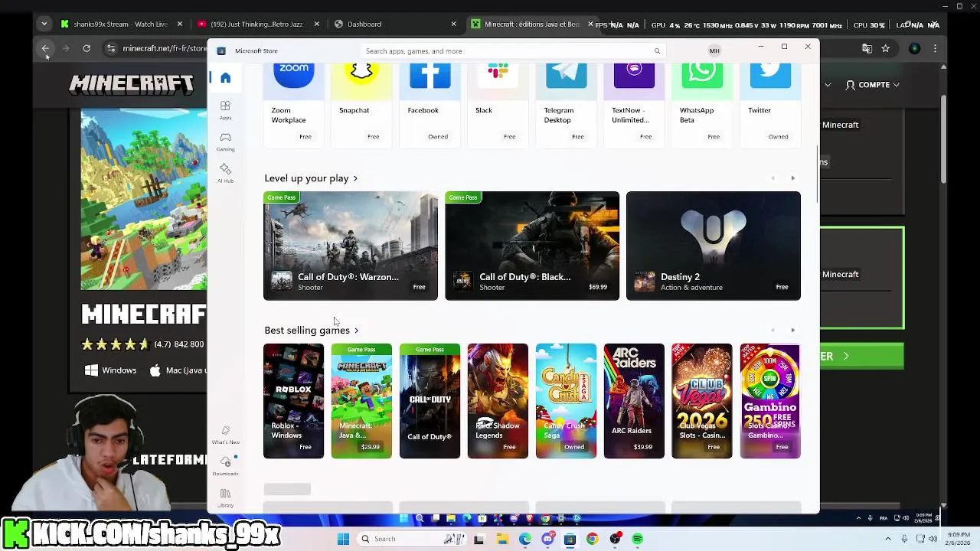Click the search magnifier icon in Store
The height and width of the screenshot is (551, 980).
tap(657, 51)
